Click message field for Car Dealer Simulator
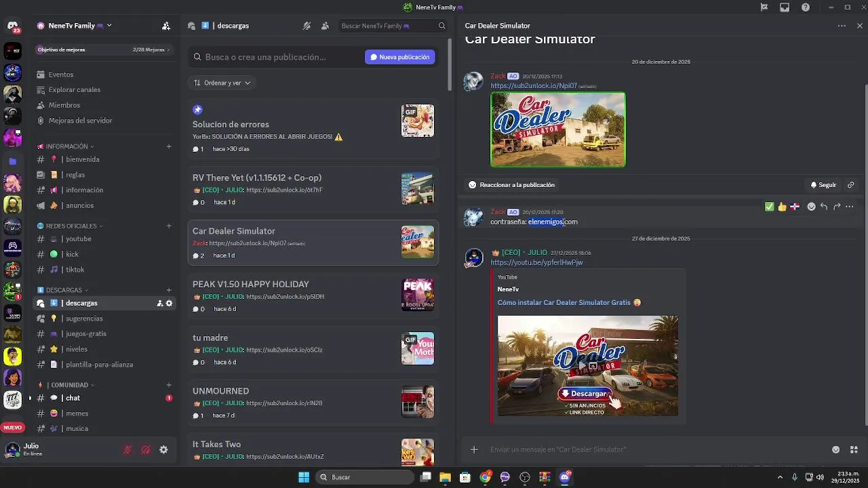This screenshot has width=868, height=488. click(651, 449)
